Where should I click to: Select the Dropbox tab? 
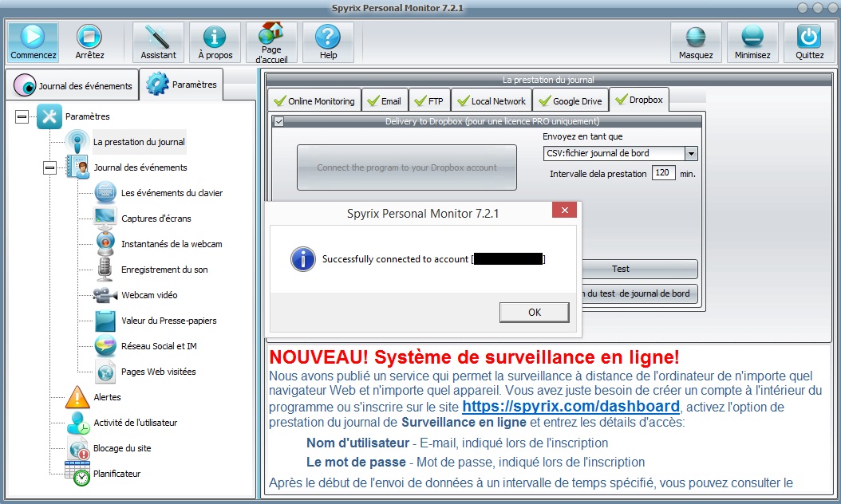coord(639,100)
